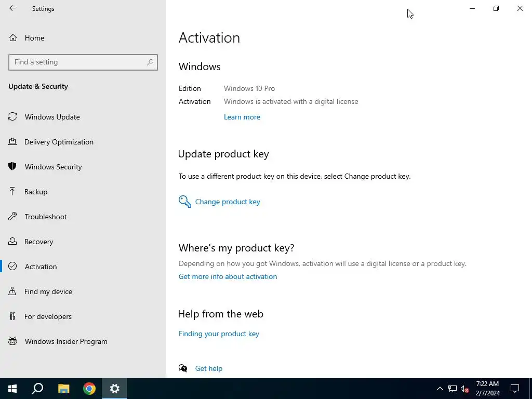532x399 pixels.
Task: Click the Home label in sidebar
Action: pos(34,38)
